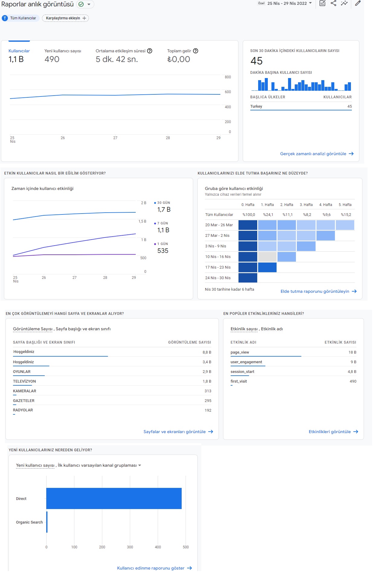Expand İlk kullanıcı varsayılan kanal gruplaması dropdown

(99, 465)
